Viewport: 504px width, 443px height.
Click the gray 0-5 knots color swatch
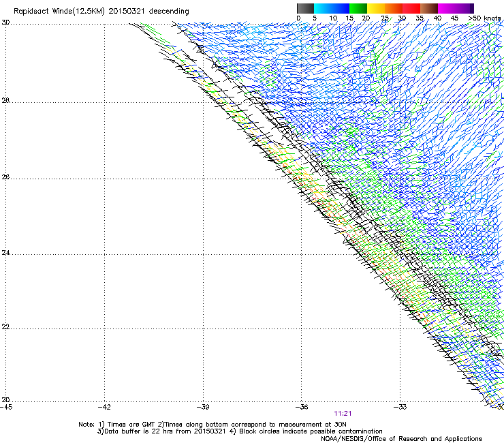(305, 8)
